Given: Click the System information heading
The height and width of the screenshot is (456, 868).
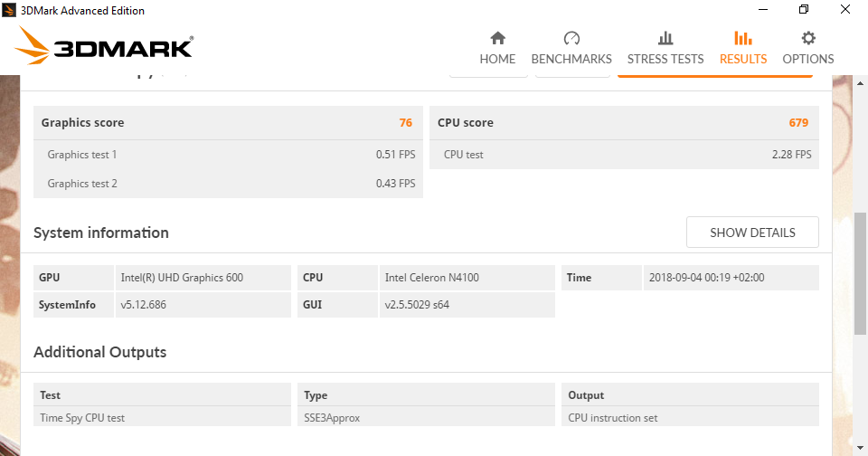Looking at the screenshot, I should [x=100, y=233].
